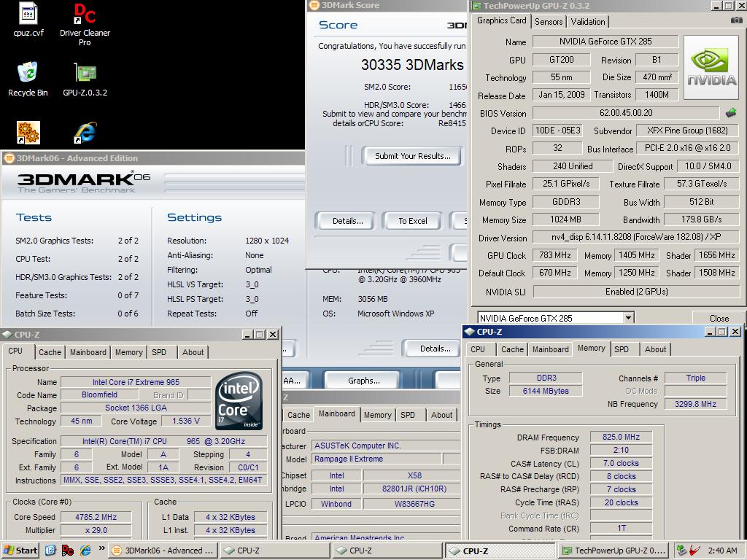Click BIOS Version 62.00.45.00.20 field
Viewport: 747px width, 560px height.
[626, 113]
